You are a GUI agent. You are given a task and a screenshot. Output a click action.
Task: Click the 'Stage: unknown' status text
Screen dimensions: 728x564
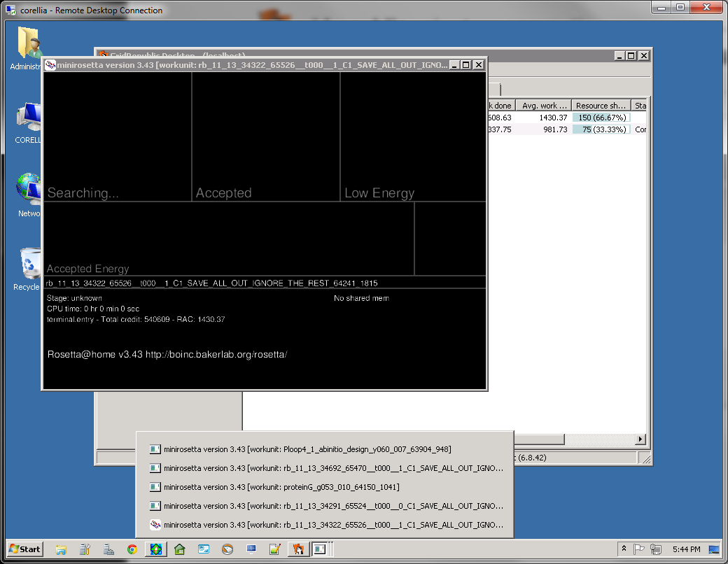(x=74, y=298)
